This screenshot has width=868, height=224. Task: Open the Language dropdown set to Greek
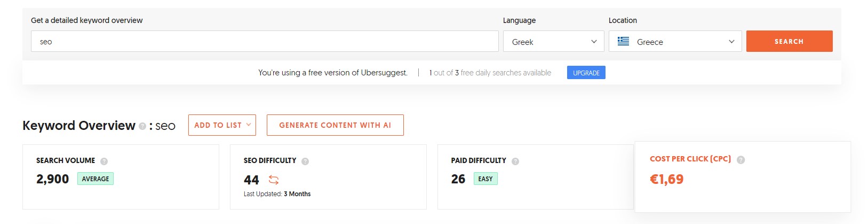[x=553, y=41]
